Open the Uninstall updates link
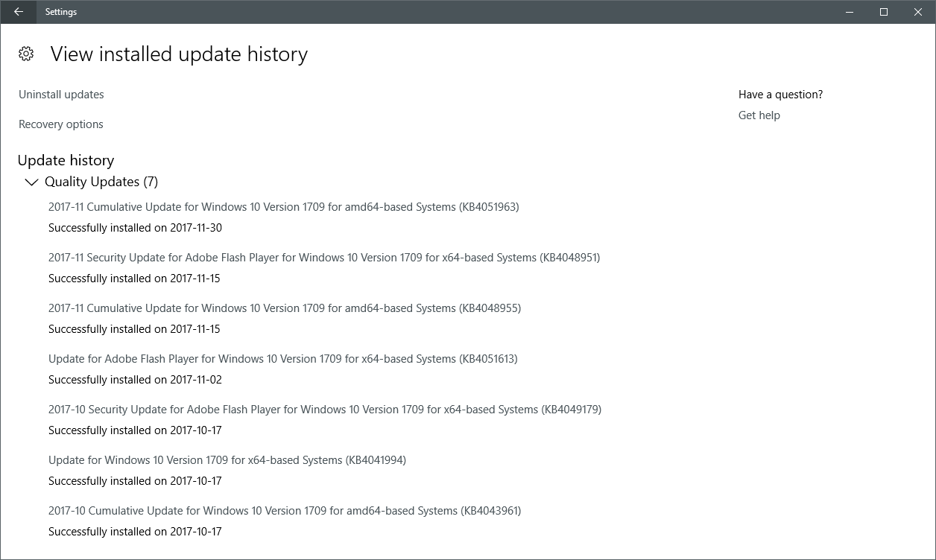This screenshot has width=936, height=560. pyautogui.click(x=61, y=95)
